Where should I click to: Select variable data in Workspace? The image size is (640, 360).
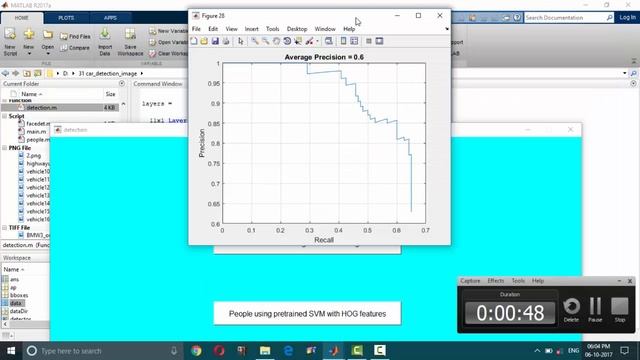click(x=16, y=303)
